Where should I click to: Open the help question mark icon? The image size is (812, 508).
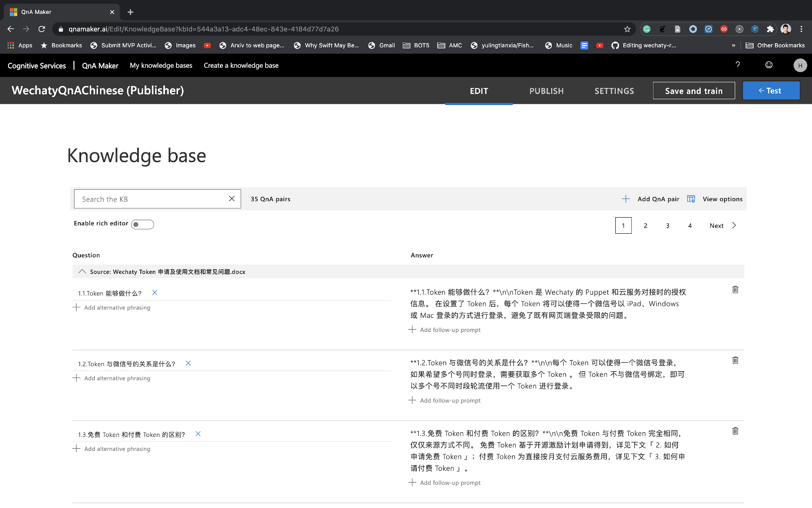(738, 65)
